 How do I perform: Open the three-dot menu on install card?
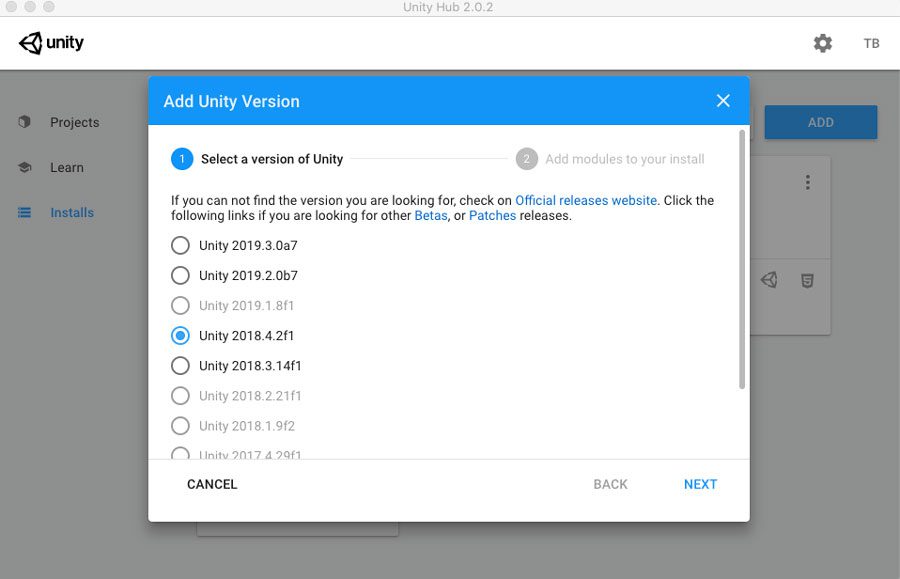click(808, 182)
